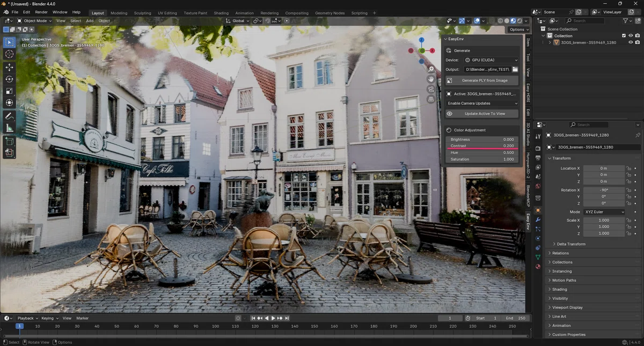The image size is (644, 346).
Task: Click the Contrast slider in Color Adjustment
Action: tap(482, 146)
